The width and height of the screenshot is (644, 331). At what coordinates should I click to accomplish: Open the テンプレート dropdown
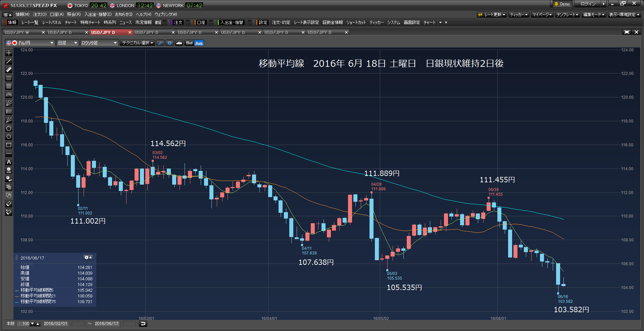point(567,14)
